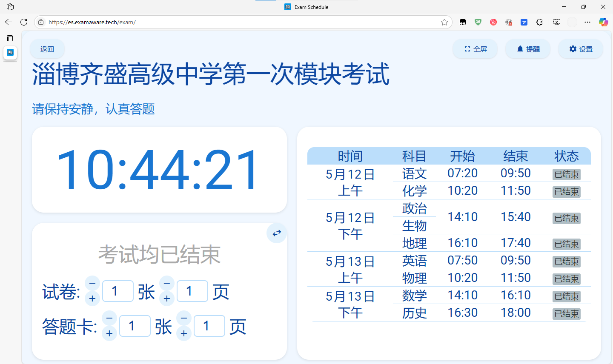
Task: Open the browser Extensions puzzle icon
Action: [539, 22]
